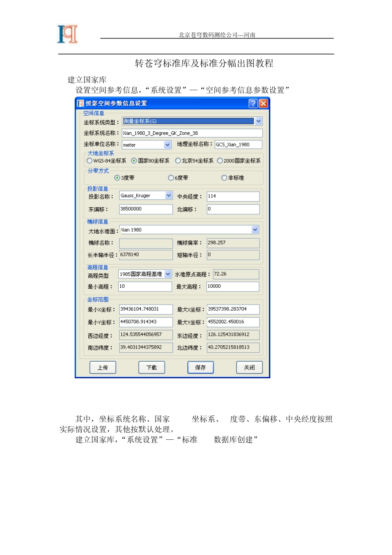Expand the 投影名称 Gauss_Kruger dropdown

tap(169, 195)
